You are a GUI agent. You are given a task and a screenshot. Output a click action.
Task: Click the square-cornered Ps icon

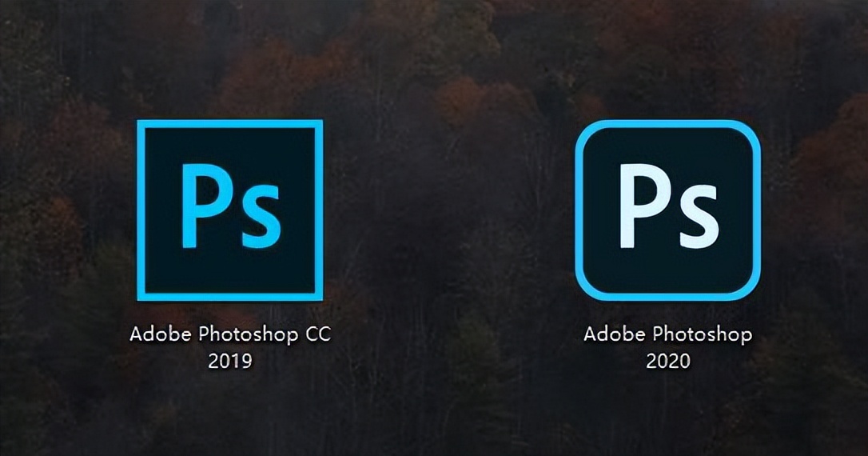(x=229, y=210)
